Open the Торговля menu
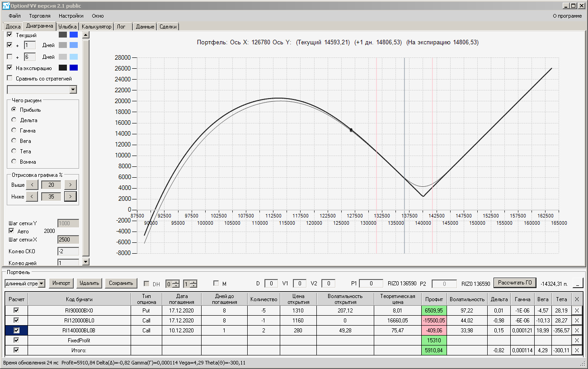Image resolution: width=588 pixels, height=369 pixels. (40, 16)
